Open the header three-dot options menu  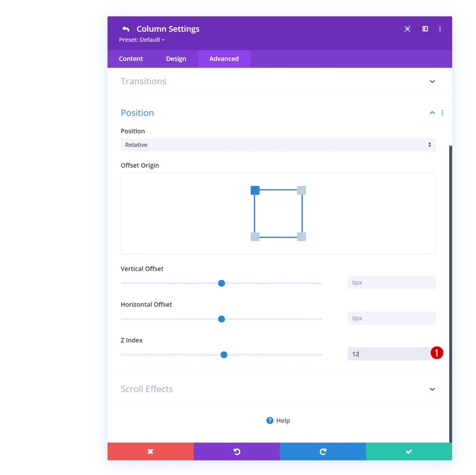pyautogui.click(x=440, y=29)
